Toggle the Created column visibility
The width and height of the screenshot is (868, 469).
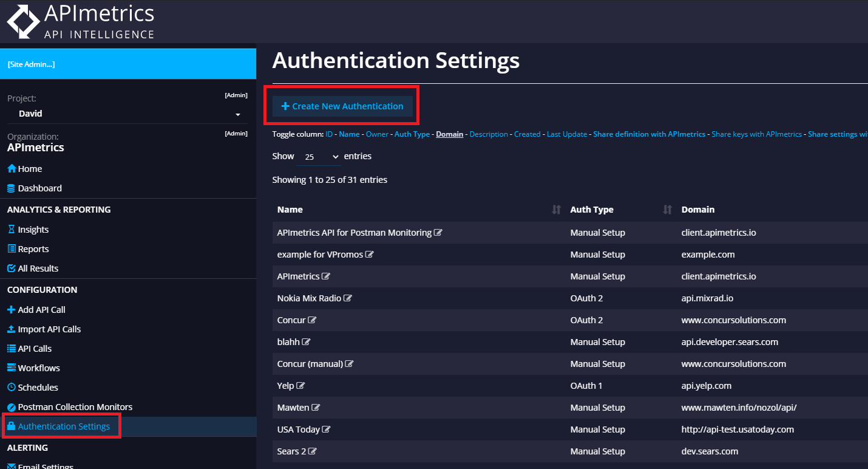527,134
